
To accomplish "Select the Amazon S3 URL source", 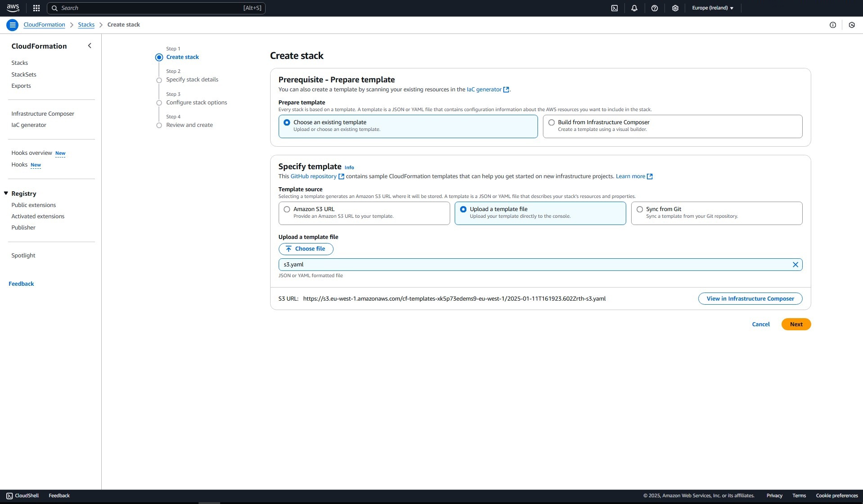I will coord(287,209).
